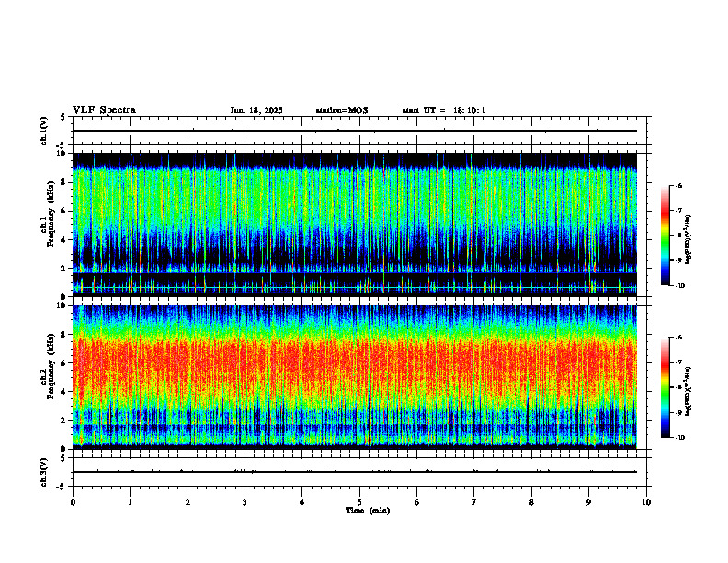
Task: Click the "-7" tick on ch.2 colorbar
Action: pos(678,362)
